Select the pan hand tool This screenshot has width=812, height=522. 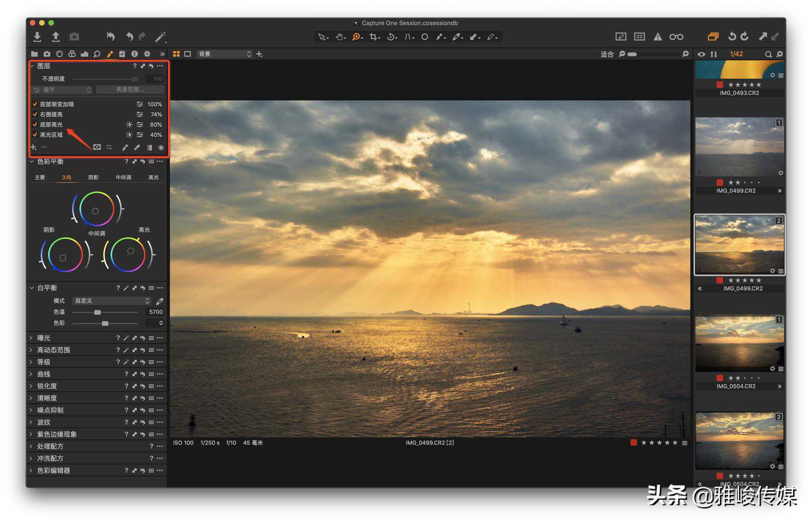point(340,37)
